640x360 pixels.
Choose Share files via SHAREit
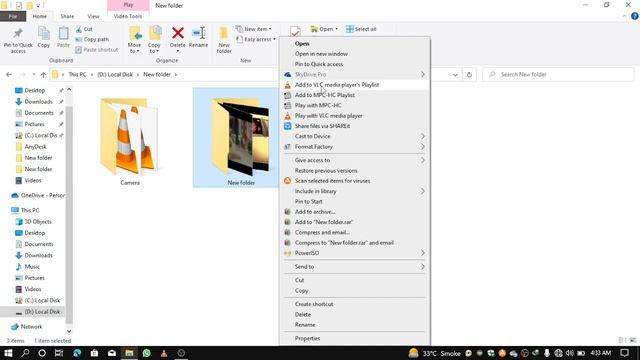[x=355, y=126]
